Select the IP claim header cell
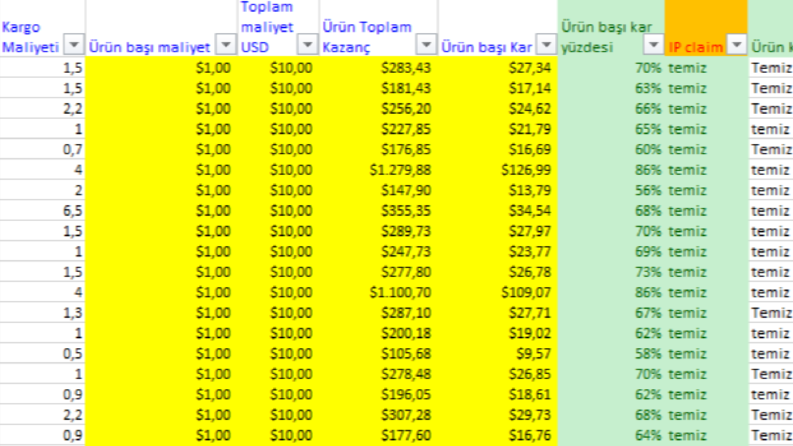This screenshot has height=446, width=793. (x=706, y=28)
